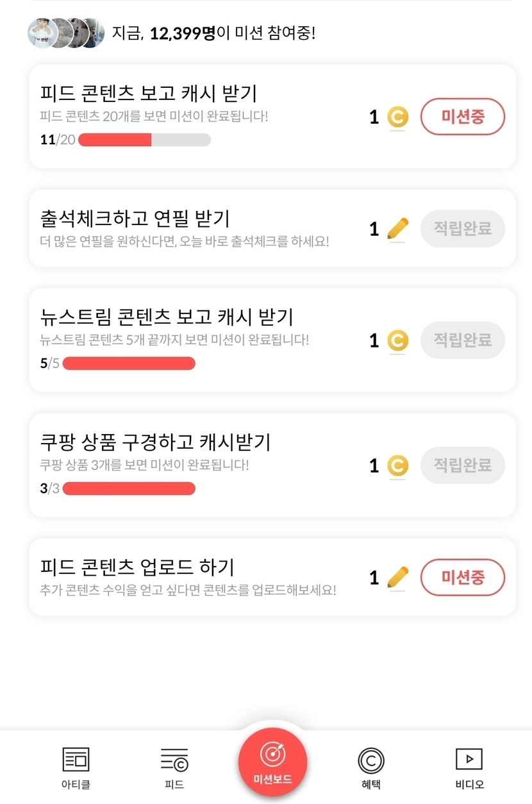Tap the coin icon for 피드 콘텐츠 보고 캐시 받기
532x804 pixels.
click(397, 117)
